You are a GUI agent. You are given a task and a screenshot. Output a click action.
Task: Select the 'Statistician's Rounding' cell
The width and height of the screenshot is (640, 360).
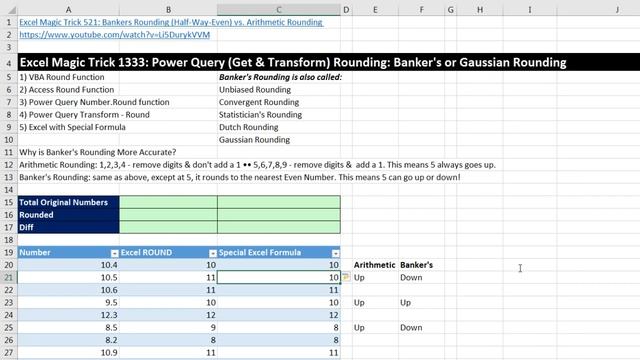(x=279, y=115)
